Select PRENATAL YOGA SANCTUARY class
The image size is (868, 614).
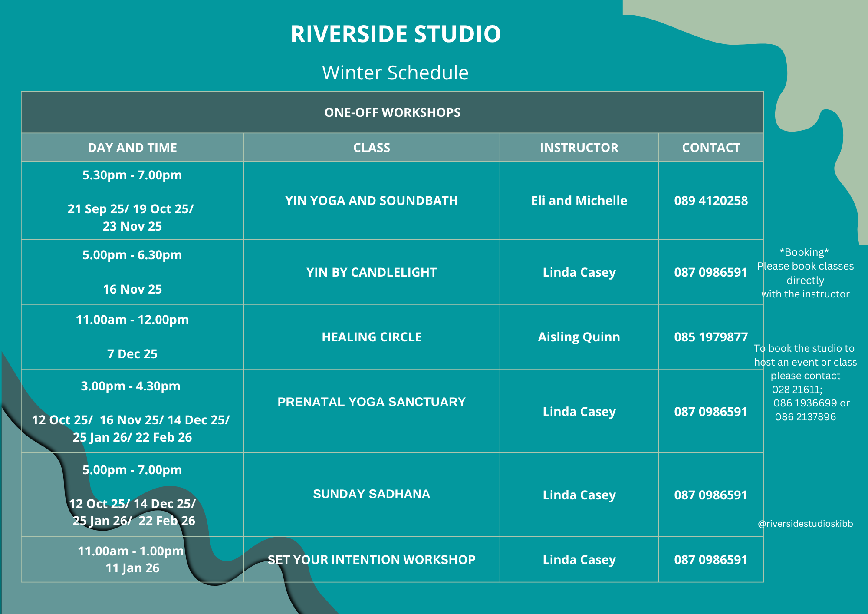click(x=372, y=402)
